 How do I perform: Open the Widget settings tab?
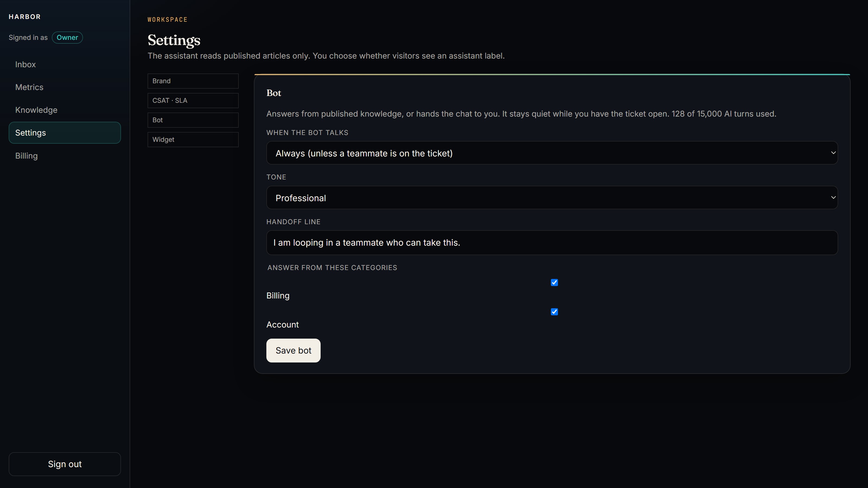(x=193, y=140)
